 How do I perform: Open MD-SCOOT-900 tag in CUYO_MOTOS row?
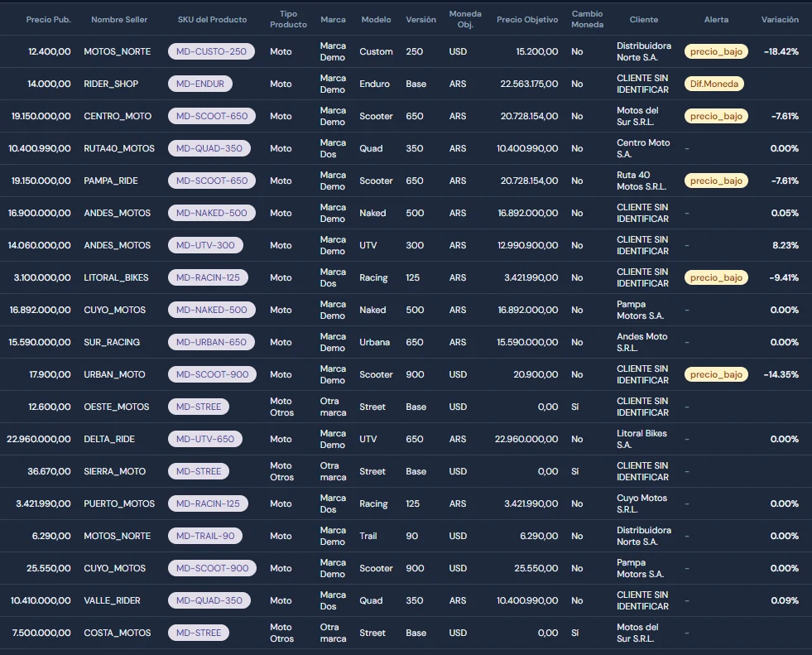[x=213, y=568]
